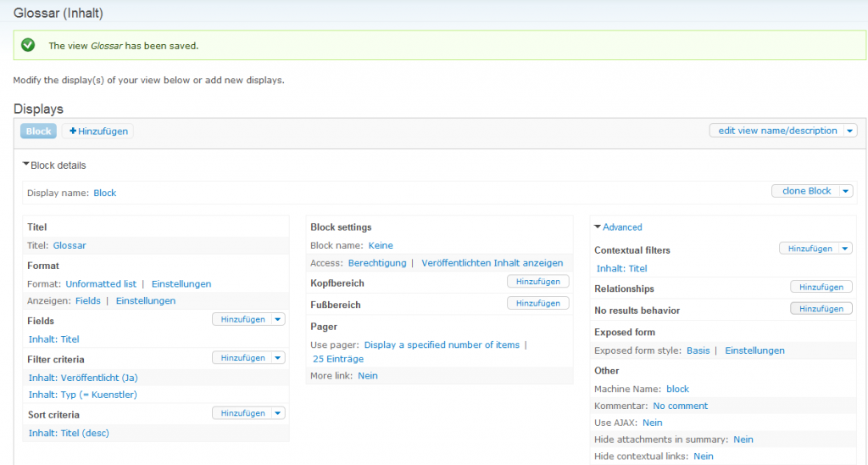Toggle Use AJAX setting link Nein
Viewport: 868px width, 465px height.
pos(652,423)
